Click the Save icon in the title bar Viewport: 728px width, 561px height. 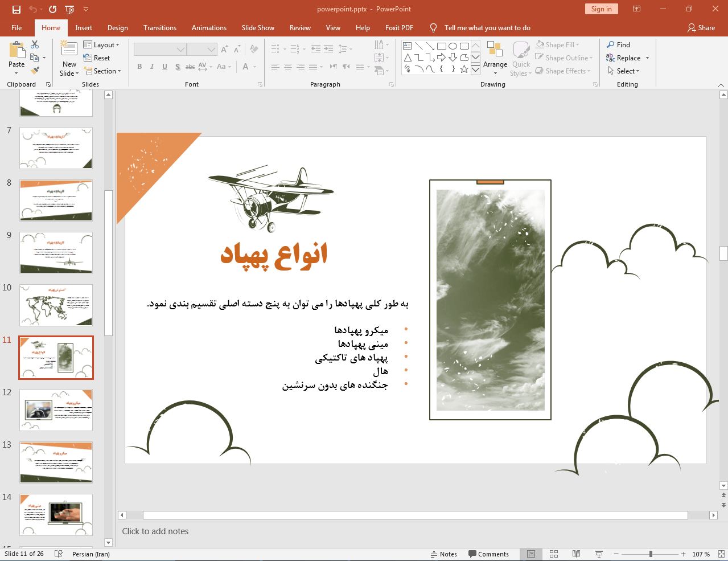coord(17,9)
